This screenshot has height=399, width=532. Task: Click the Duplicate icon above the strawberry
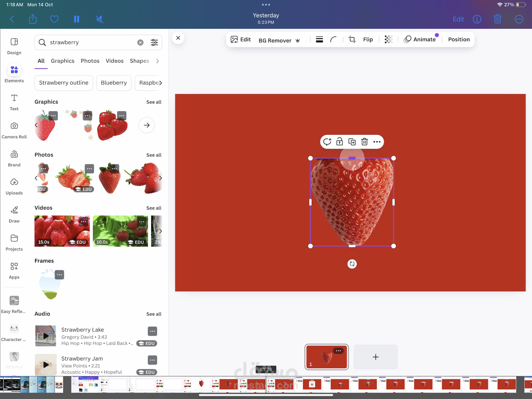tap(352, 142)
